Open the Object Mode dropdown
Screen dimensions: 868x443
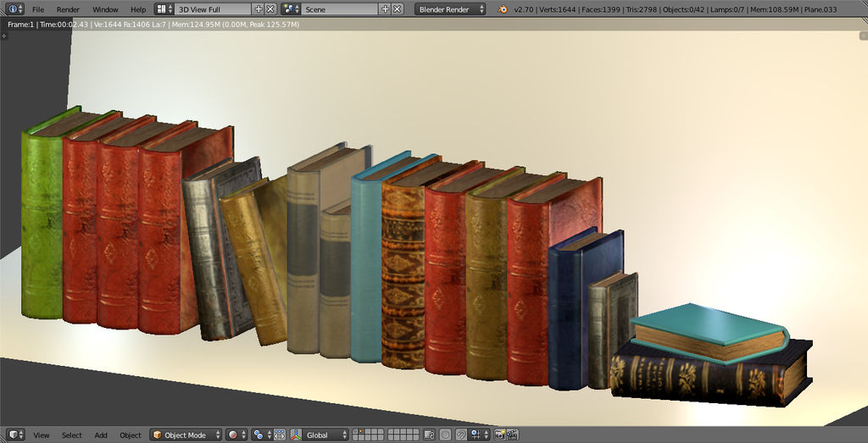(x=186, y=435)
